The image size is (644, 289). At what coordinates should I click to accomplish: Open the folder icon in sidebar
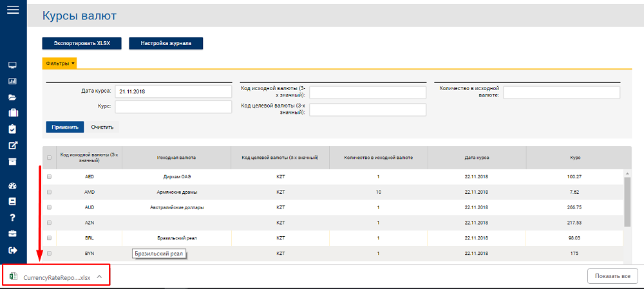[12, 97]
